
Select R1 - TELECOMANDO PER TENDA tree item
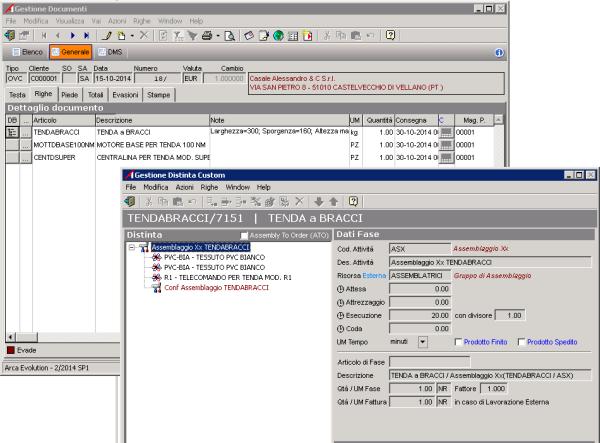click(227, 277)
